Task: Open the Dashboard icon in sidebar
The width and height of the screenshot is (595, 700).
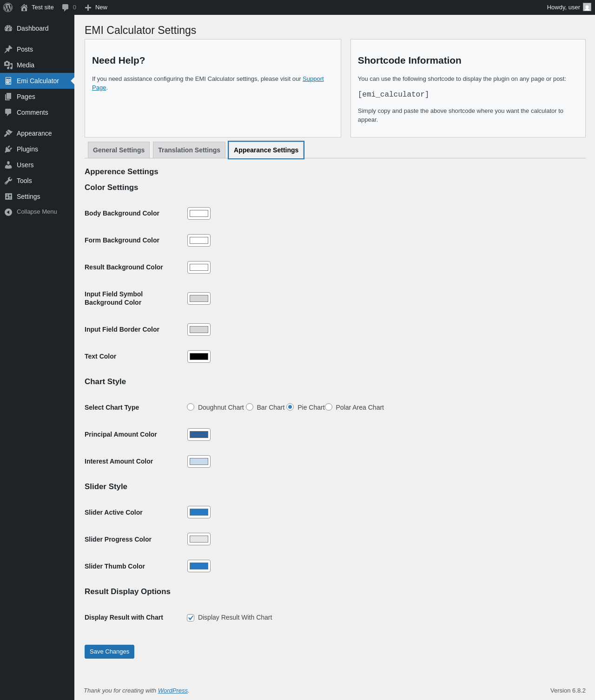Action: pyautogui.click(x=8, y=28)
